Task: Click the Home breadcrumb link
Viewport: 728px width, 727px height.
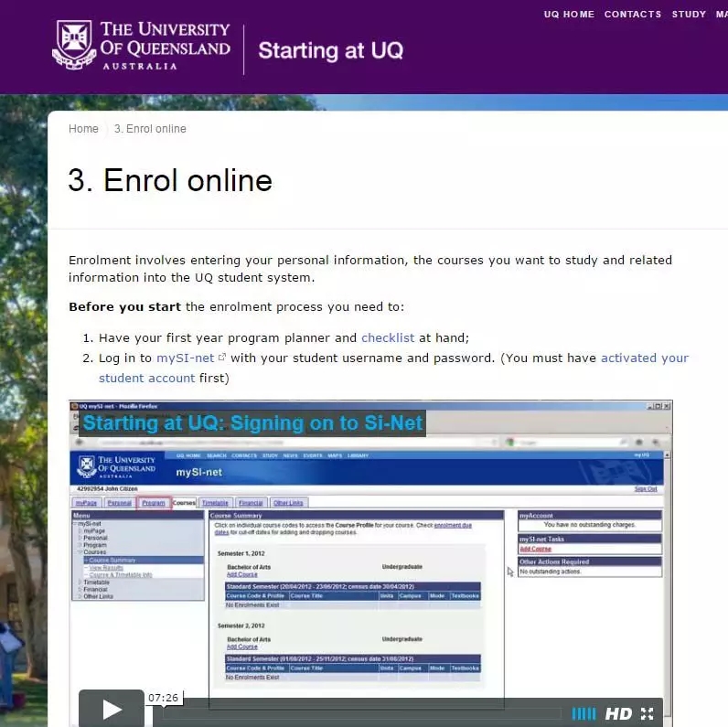Action: tap(83, 129)
